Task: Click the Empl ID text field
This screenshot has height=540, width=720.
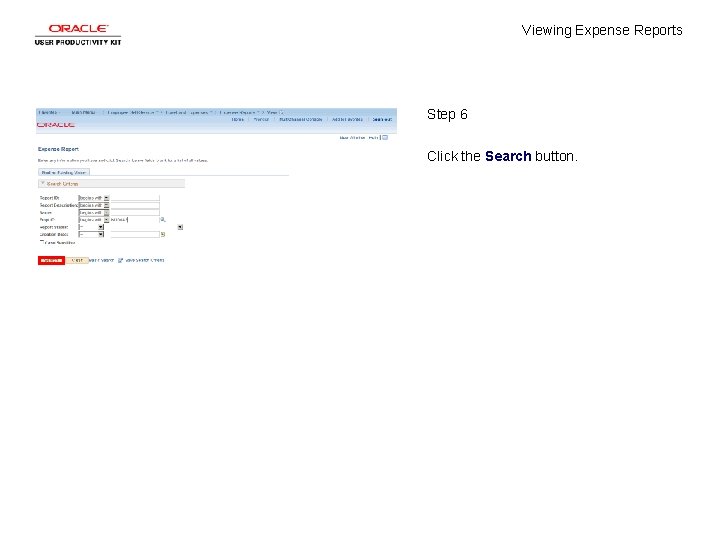Action: [135, 220]
